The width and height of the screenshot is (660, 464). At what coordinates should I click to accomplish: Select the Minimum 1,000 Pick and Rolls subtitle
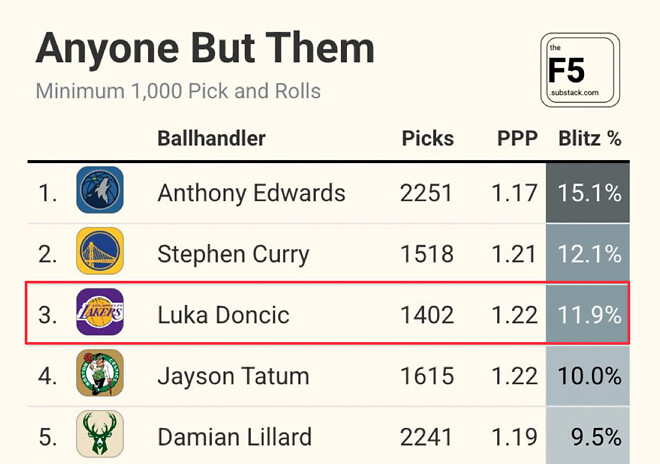(x=178, y=91)
